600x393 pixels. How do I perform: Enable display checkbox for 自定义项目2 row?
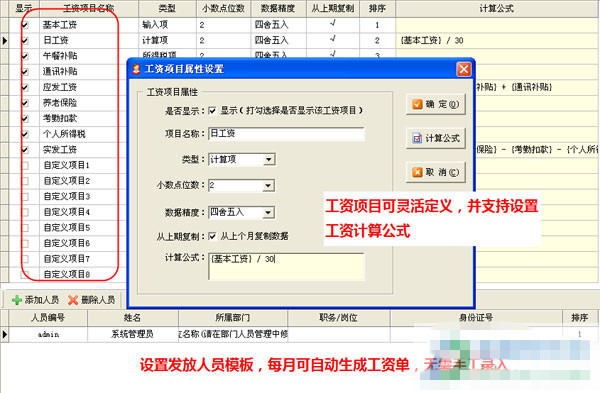point(25,181)
